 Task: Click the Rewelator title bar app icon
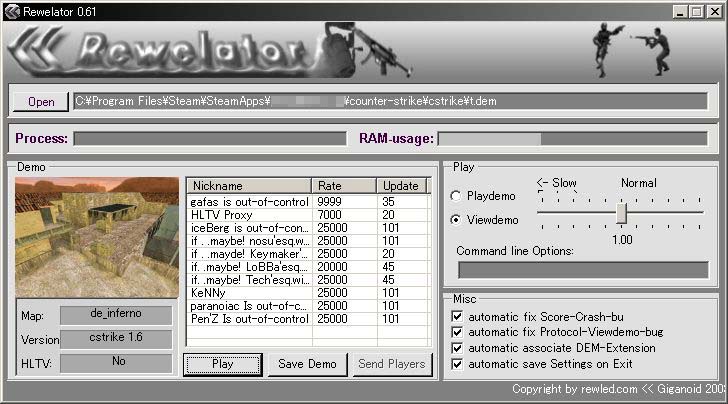coord(12,11)
